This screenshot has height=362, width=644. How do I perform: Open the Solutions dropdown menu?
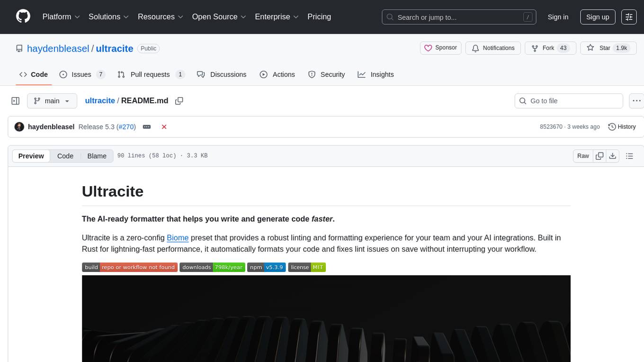[x=108, y=17]
